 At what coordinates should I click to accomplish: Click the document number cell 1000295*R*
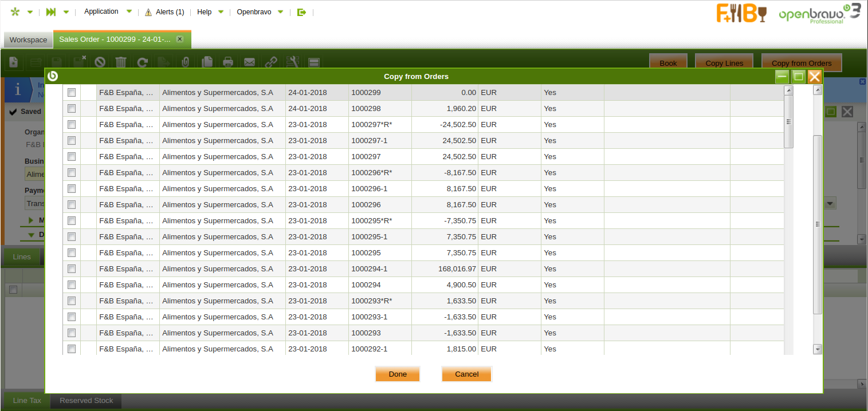tap(380, 220)
